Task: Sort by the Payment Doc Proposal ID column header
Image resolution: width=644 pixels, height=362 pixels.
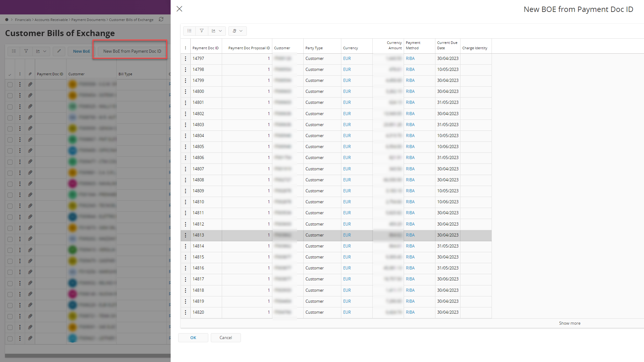Action: (249, 48)
